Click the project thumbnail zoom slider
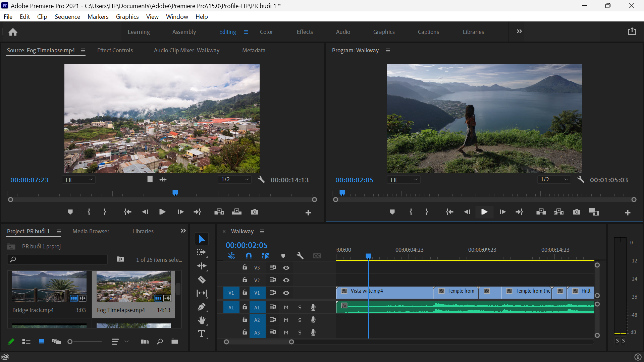The height and width of the screenshot is (362, 644). pos(85,342)
